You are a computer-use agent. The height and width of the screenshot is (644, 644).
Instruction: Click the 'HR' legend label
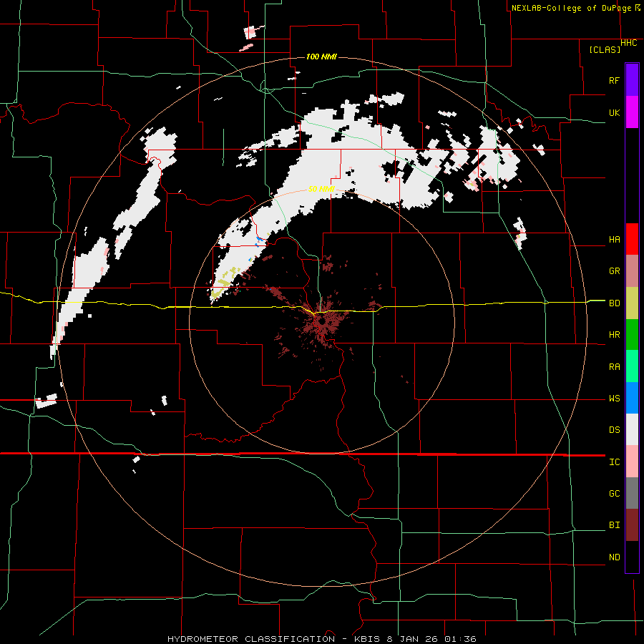tap(615, 335)
